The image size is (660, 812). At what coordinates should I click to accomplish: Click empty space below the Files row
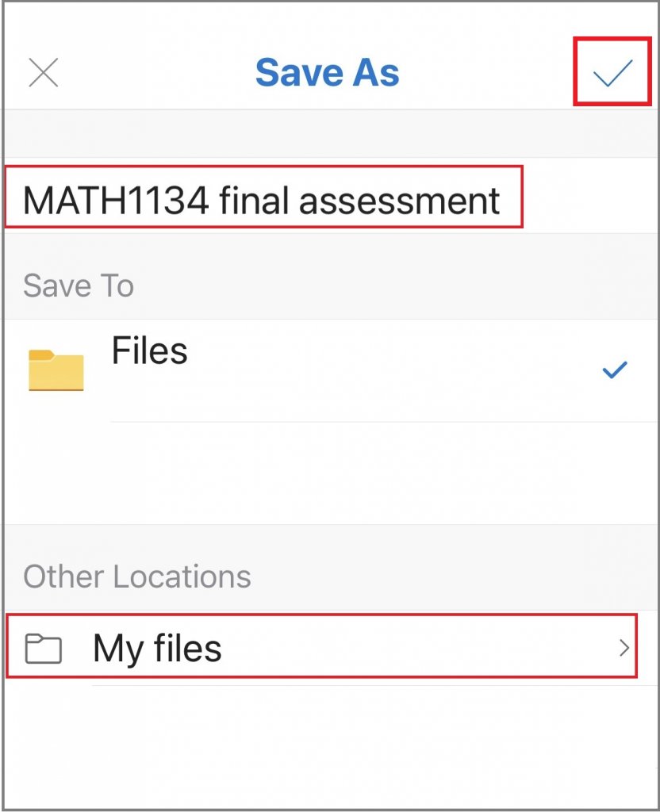[332, 473]
